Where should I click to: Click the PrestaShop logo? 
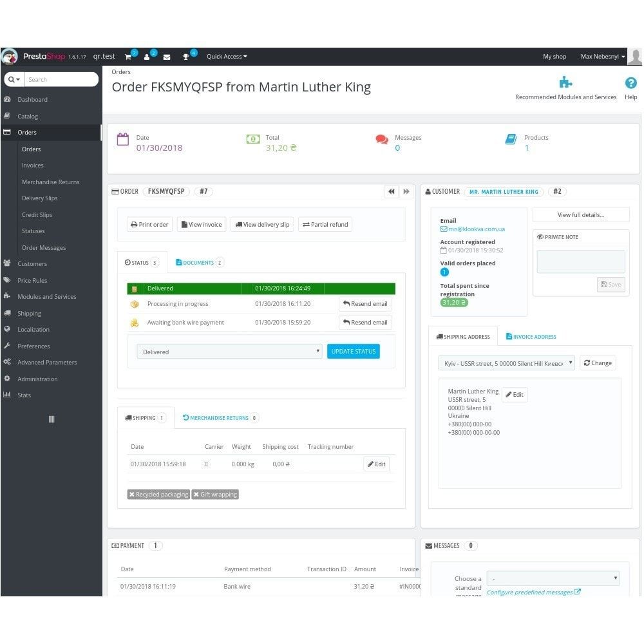point(44,56)
